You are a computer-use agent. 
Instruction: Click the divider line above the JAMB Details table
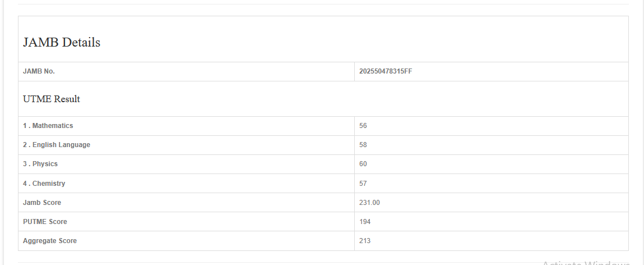[323, 4]
